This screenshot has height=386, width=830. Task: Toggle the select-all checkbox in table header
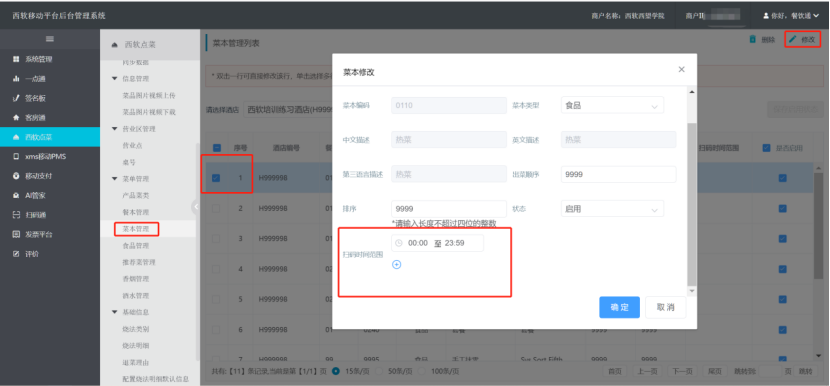click(216, 148)
